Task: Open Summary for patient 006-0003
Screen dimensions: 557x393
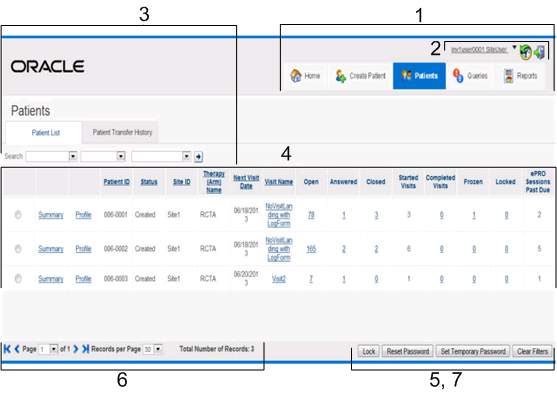Action: (x=51, y=279)
